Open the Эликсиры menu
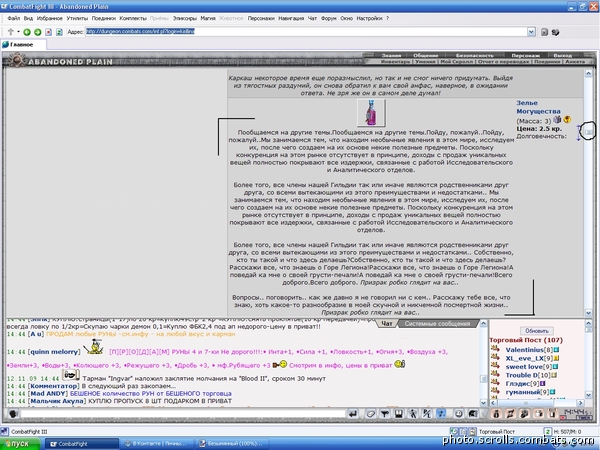The height and width of the screenshot is (450, 600). pos(185,18)
